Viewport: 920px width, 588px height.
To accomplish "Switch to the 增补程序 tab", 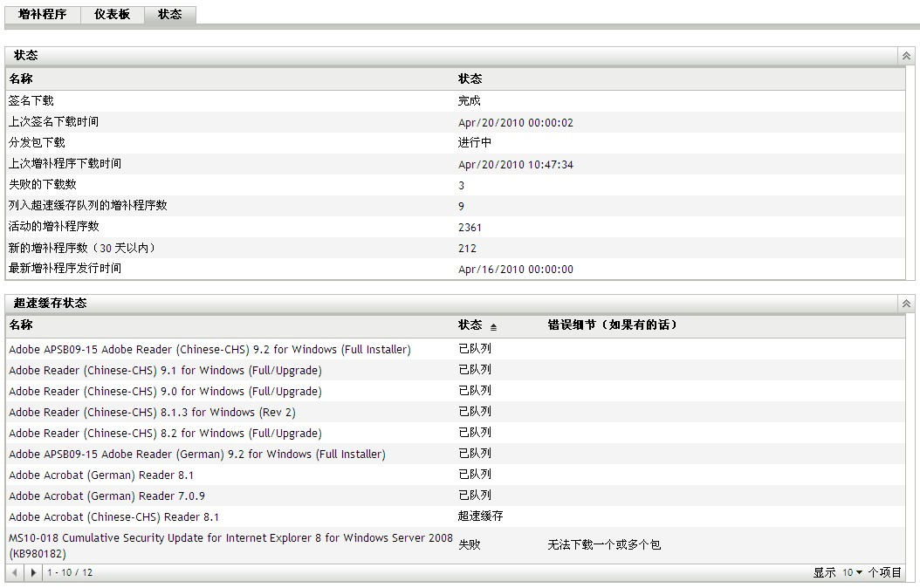I will [42, 14].
